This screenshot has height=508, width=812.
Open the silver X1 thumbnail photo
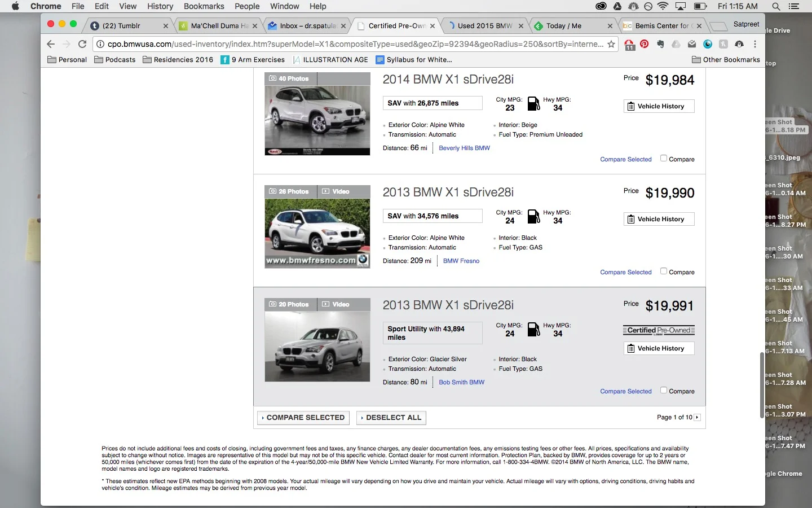coord(317,346)
